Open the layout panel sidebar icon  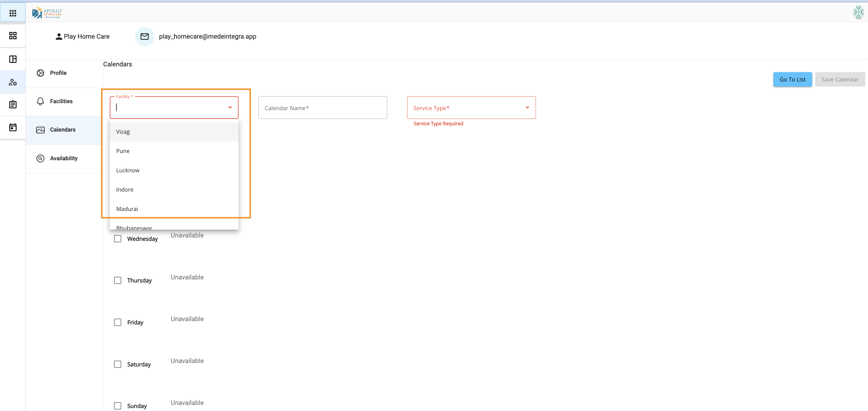[x=13, y=59]
